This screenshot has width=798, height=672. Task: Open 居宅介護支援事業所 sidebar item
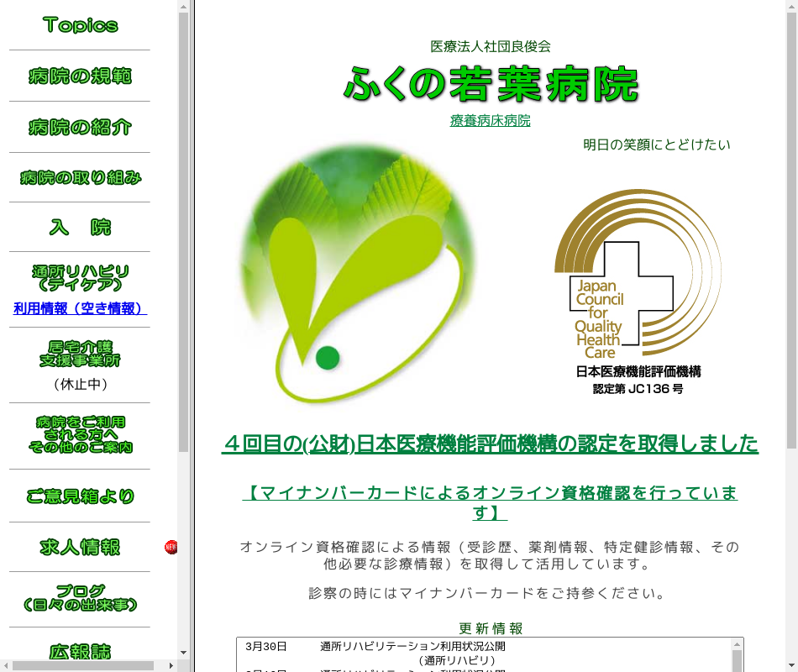[x=80, y=354]
